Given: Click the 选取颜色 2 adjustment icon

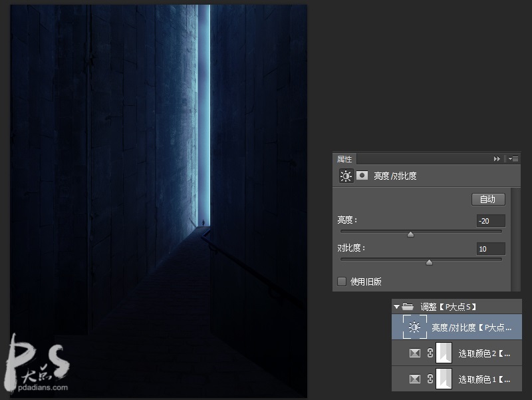Looking at the screenshot, I should 414,353.
